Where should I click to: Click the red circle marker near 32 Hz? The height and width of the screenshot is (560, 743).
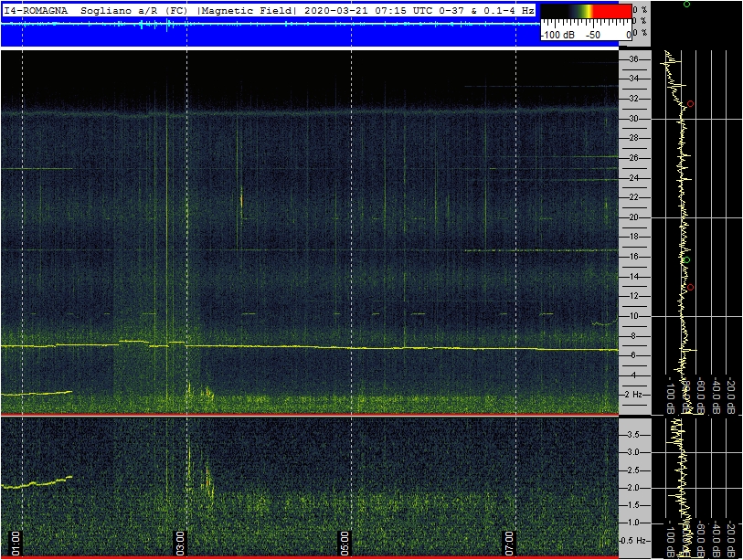pyautogui.click(x=690, y=104)
